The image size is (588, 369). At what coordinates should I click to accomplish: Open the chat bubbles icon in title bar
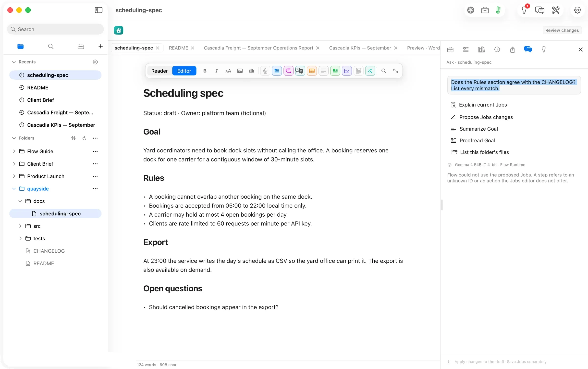tap(539, 10)
